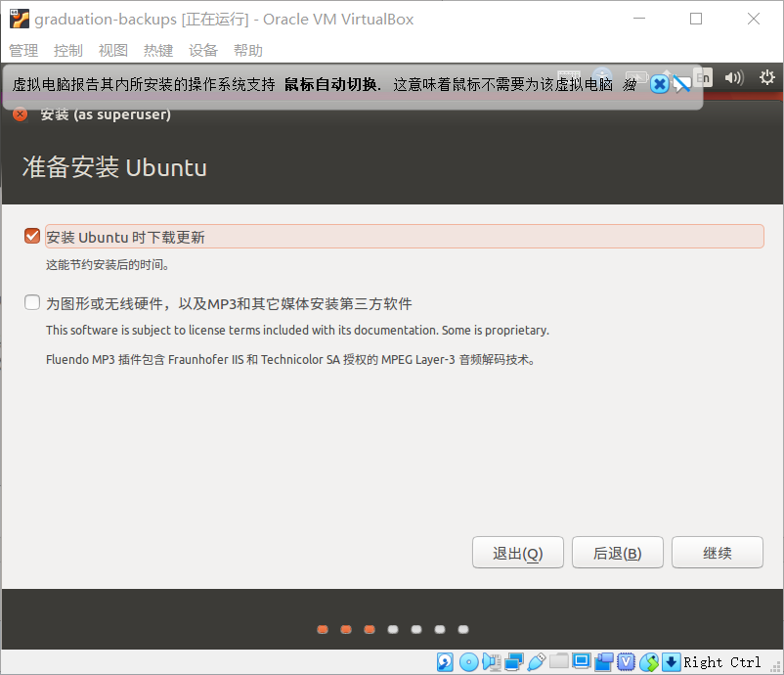The image size is (784, 675).
Task: Click the license terms sentence text
Action: coord(297,331)
